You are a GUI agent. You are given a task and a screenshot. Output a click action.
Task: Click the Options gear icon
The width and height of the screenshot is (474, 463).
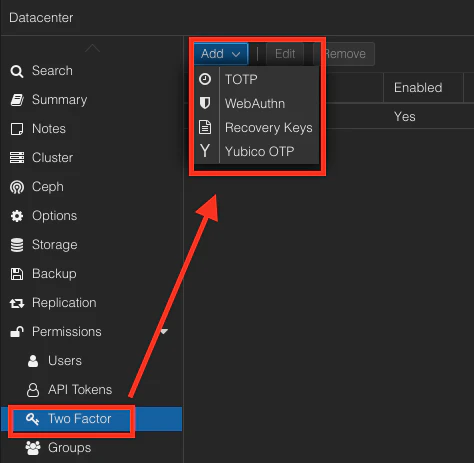pyautogui.click(x=17, y=216)
